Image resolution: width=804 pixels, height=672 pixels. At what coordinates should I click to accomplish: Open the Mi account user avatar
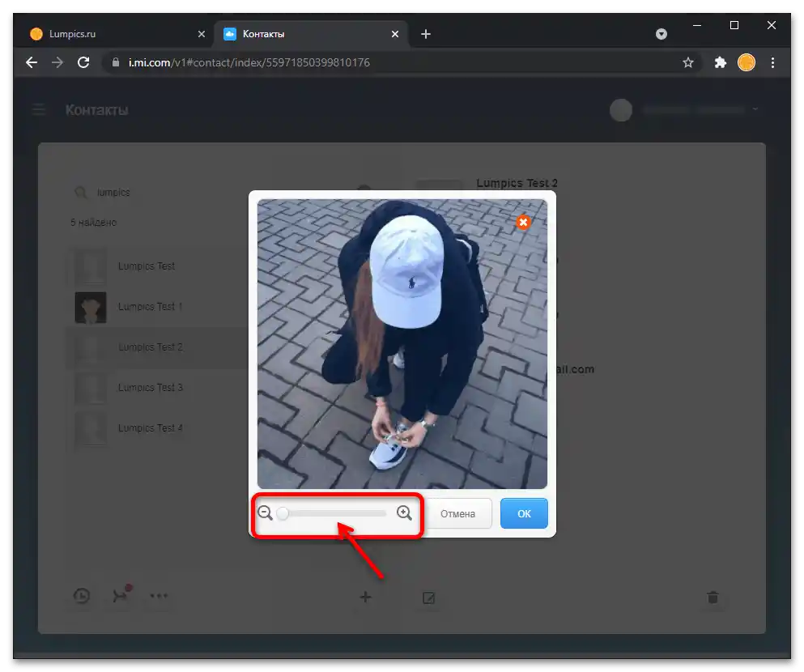coord(621,109)
